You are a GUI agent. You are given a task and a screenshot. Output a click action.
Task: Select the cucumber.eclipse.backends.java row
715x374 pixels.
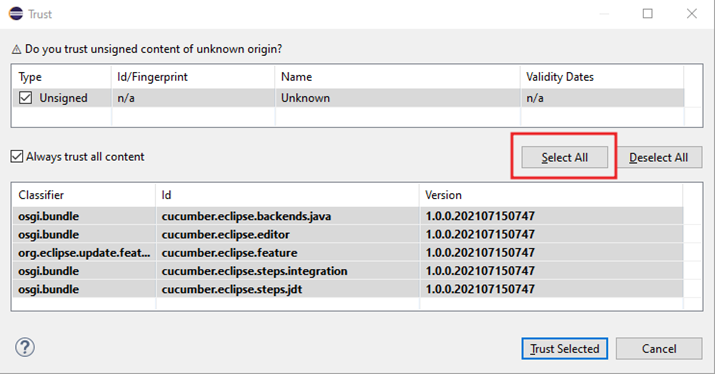[348, 216]
